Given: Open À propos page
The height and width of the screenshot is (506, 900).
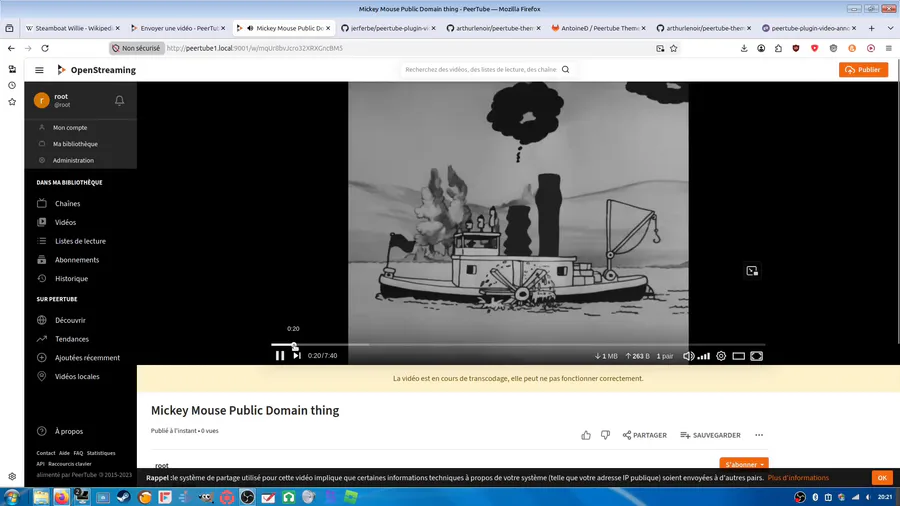Looking at the screenshot, I should pyautogui.click(x=68, y=431).
